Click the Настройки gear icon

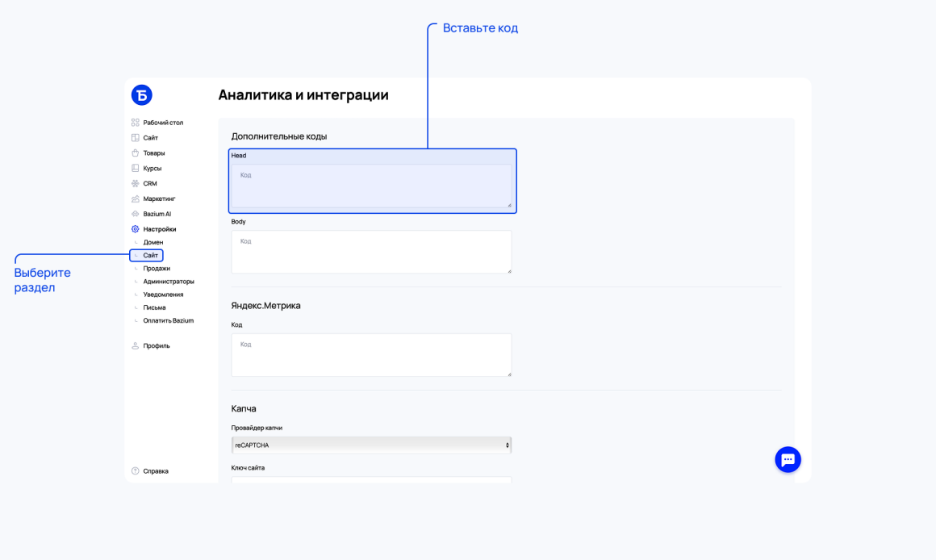(136, 229)
